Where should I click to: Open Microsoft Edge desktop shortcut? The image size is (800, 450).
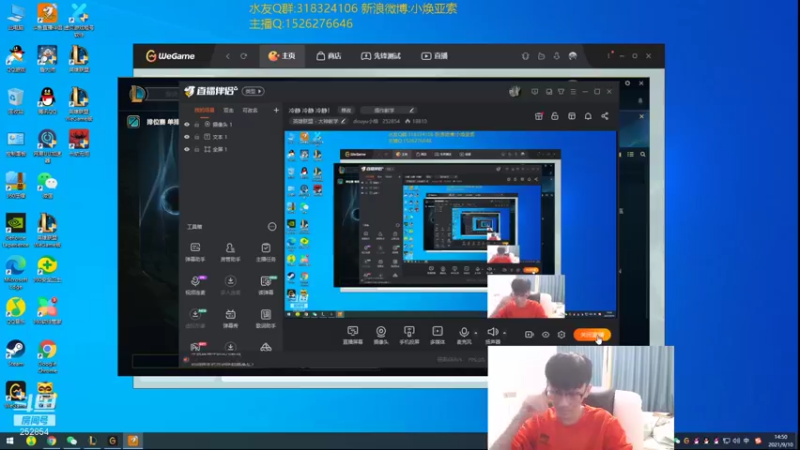[x=16, y=273]
